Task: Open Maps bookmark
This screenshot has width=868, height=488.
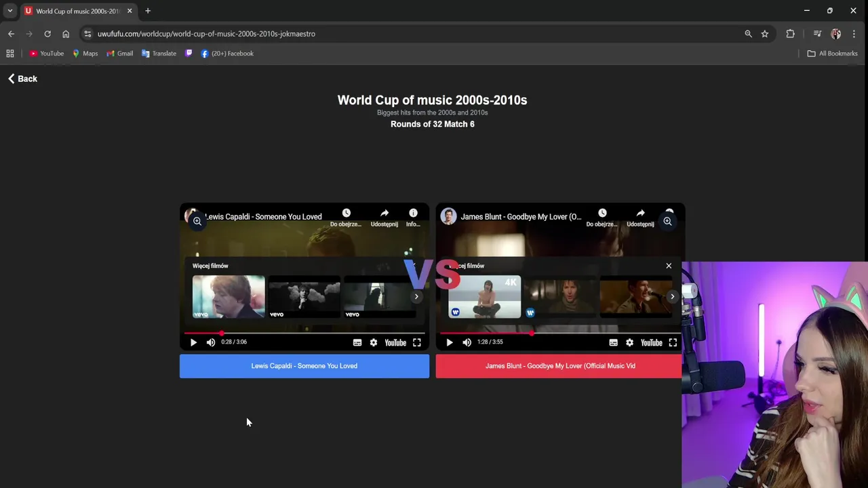Action: [x=85, y=54]
